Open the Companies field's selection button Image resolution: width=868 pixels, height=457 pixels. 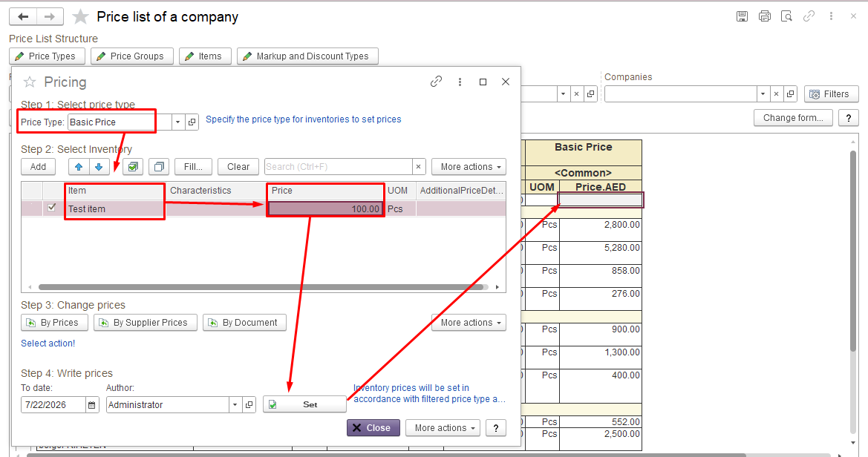tap(791, 94)
